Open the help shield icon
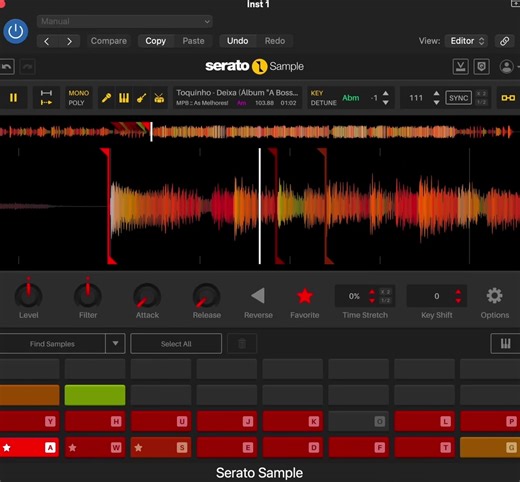 pos(481,67)
